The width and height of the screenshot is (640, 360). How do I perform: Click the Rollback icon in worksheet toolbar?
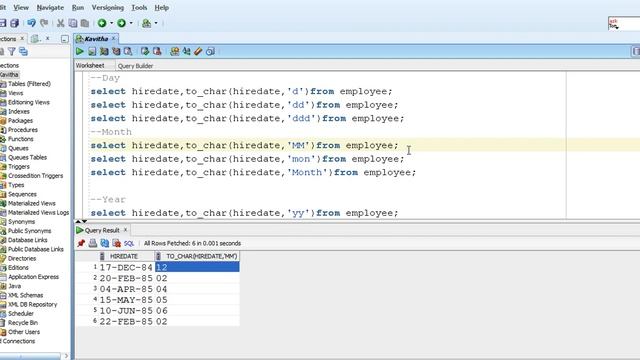click(x=157, y=51)
